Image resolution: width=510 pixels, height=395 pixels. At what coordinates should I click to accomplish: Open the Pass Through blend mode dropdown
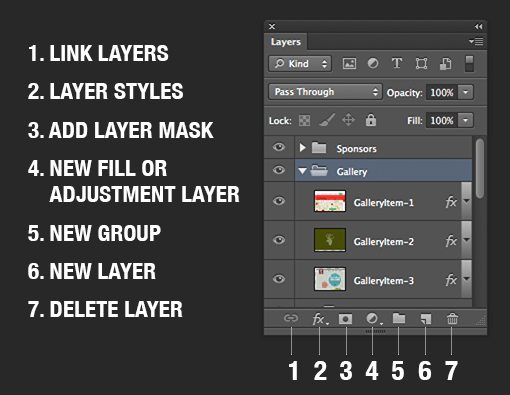coord(325,92)
